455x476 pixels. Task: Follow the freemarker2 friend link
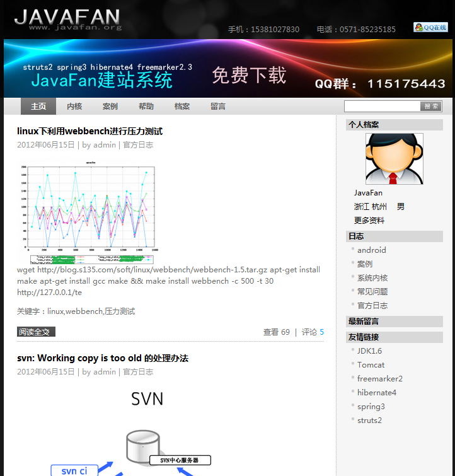380,379
